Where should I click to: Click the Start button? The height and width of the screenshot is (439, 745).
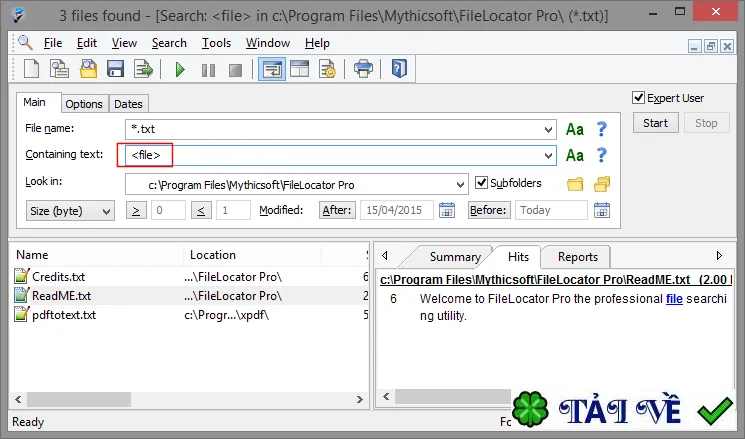point(655,123)
